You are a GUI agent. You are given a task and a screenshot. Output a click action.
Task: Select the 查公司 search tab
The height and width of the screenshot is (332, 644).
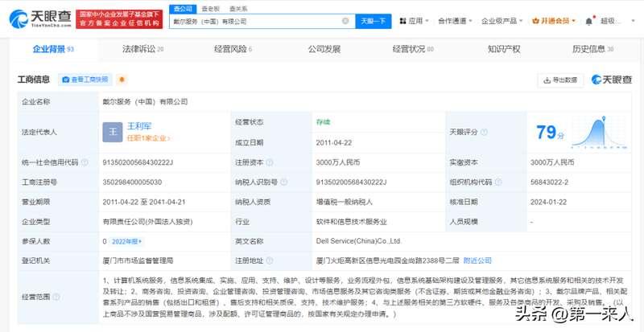click(183, 9)
